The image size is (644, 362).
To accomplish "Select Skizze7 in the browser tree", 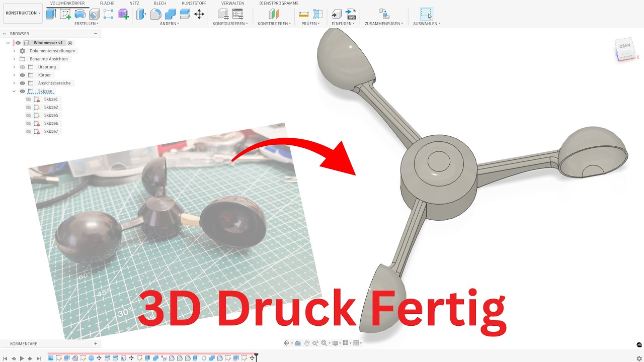I will pos(51,131).
